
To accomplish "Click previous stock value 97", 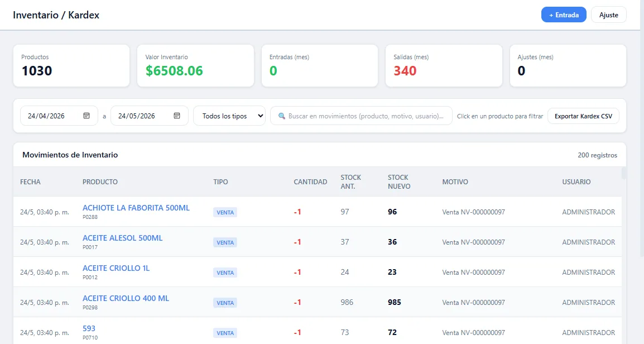I will [x=344, y=212].
